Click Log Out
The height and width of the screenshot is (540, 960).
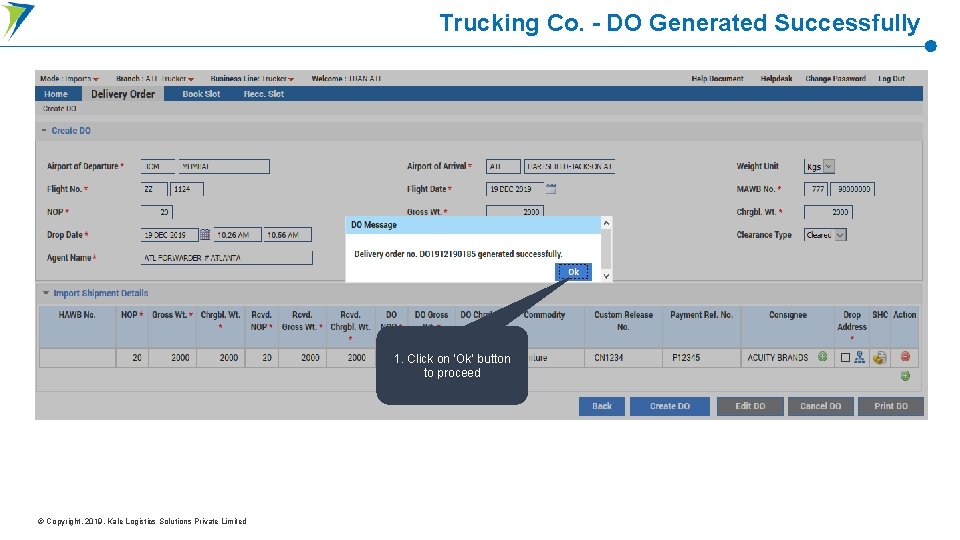click(x=891, y=78)
